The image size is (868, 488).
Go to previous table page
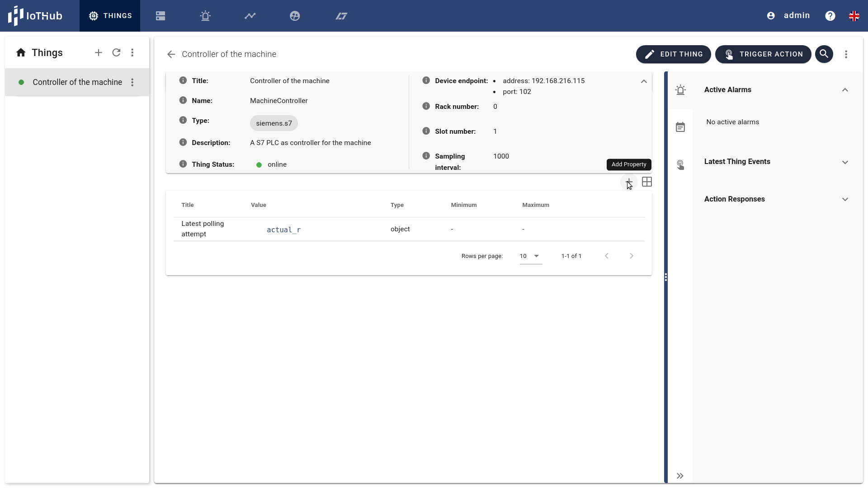click(607, 256)
